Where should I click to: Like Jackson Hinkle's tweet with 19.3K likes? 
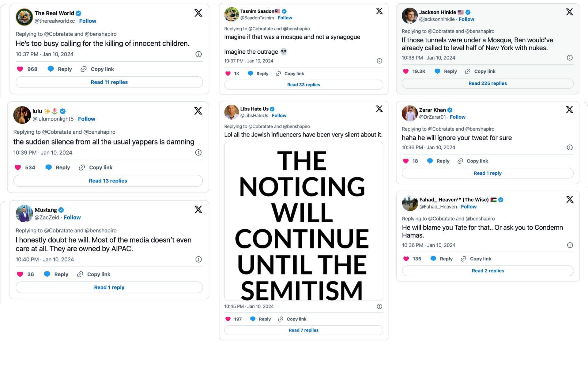pos(406,71)
